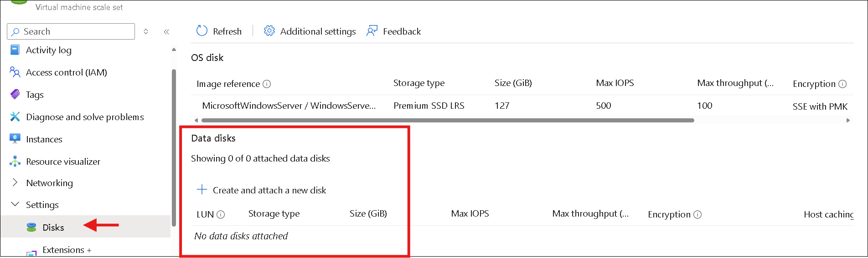The height and width of the screenshot is (258, 868).
Task: Open the Activity log icon
Action: click(15, 50)
